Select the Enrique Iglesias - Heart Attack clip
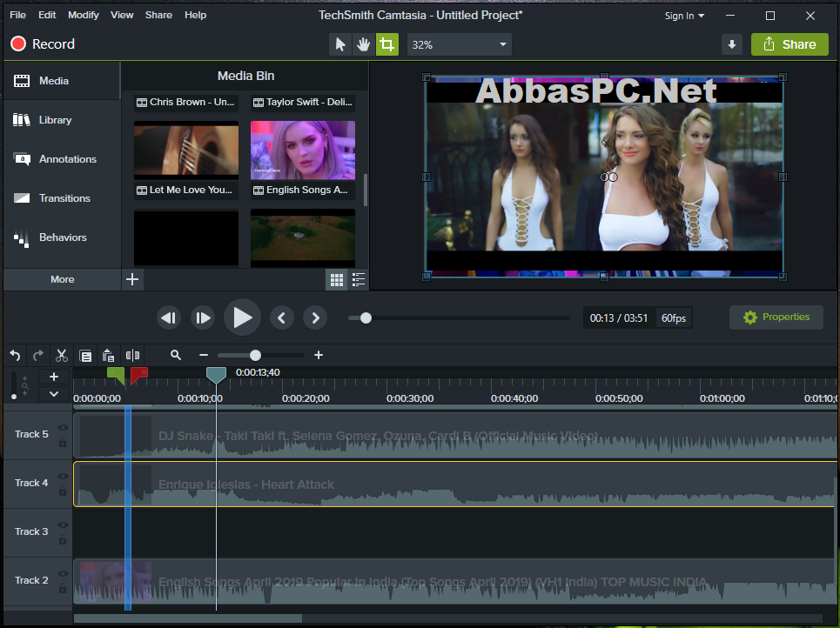Screen dimensions: 840x628 454,484
